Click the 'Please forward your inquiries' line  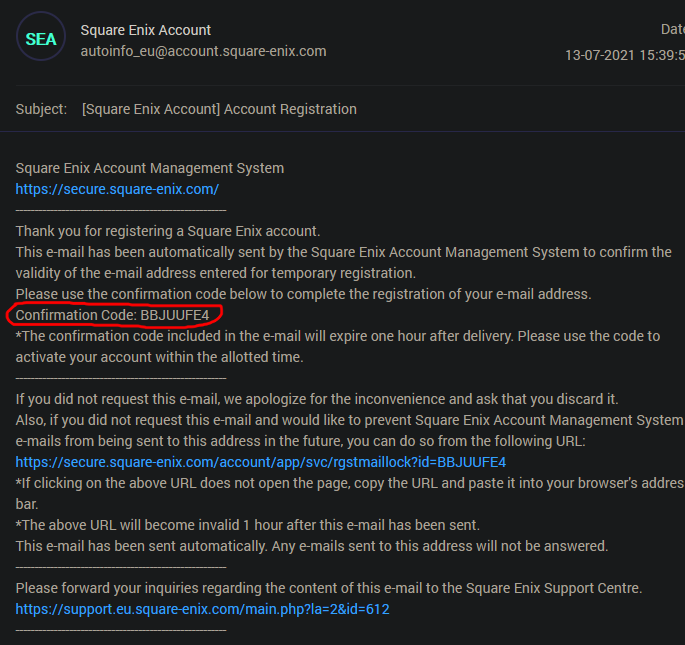point(329,587)
